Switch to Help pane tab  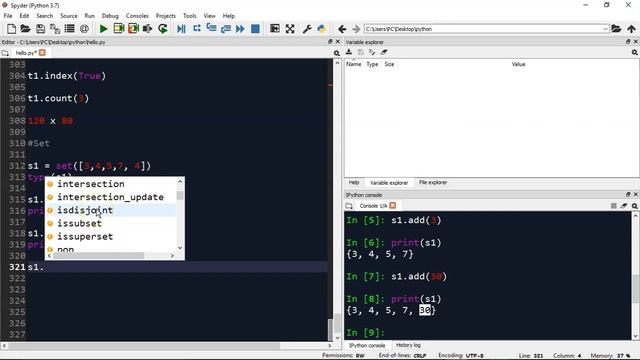click(x=354, y=182)
